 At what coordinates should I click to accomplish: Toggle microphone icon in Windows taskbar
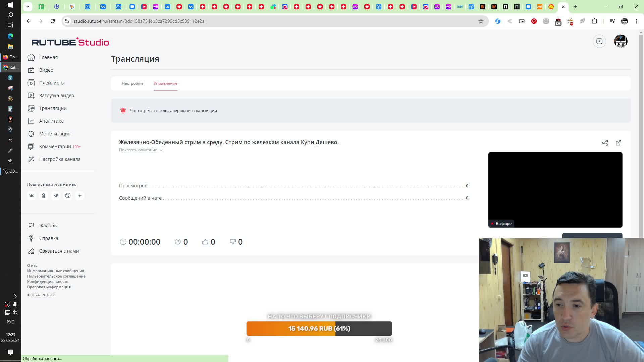click(x=15, y=304)
